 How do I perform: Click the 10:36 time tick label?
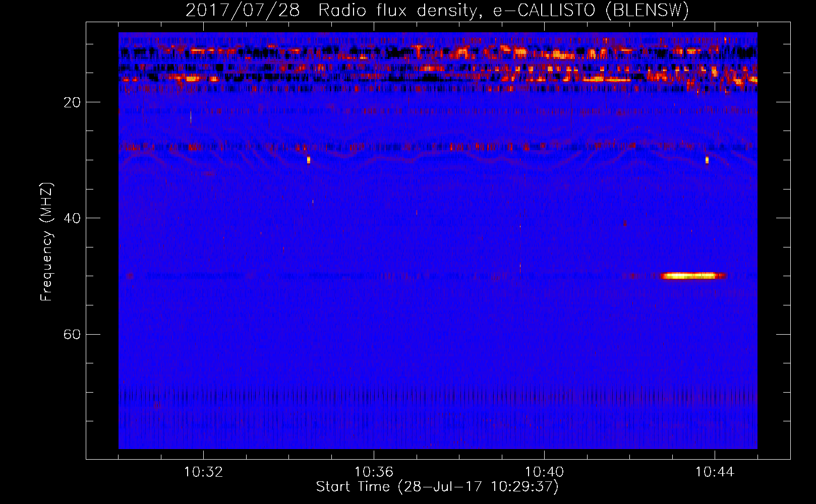374,472
